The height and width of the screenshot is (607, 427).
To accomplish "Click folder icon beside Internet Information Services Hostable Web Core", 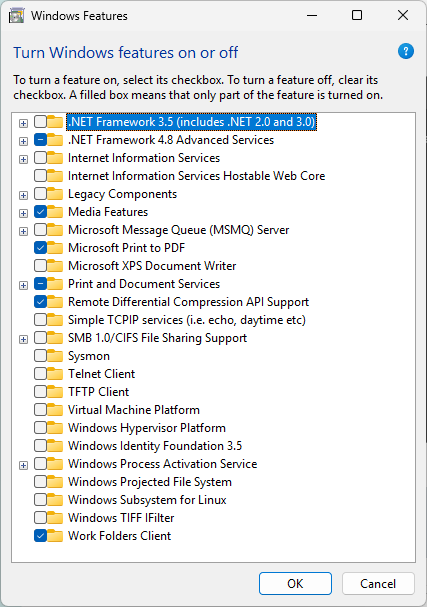I will click(55, 176).
